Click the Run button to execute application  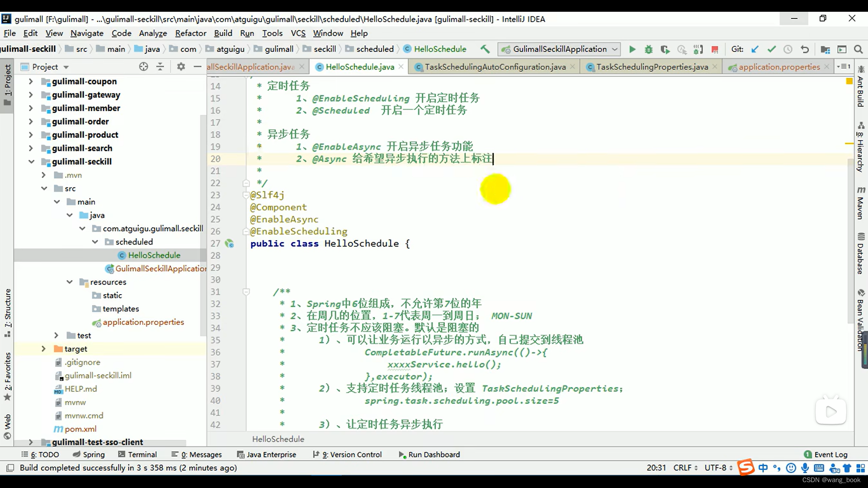(x=631, y=49)
